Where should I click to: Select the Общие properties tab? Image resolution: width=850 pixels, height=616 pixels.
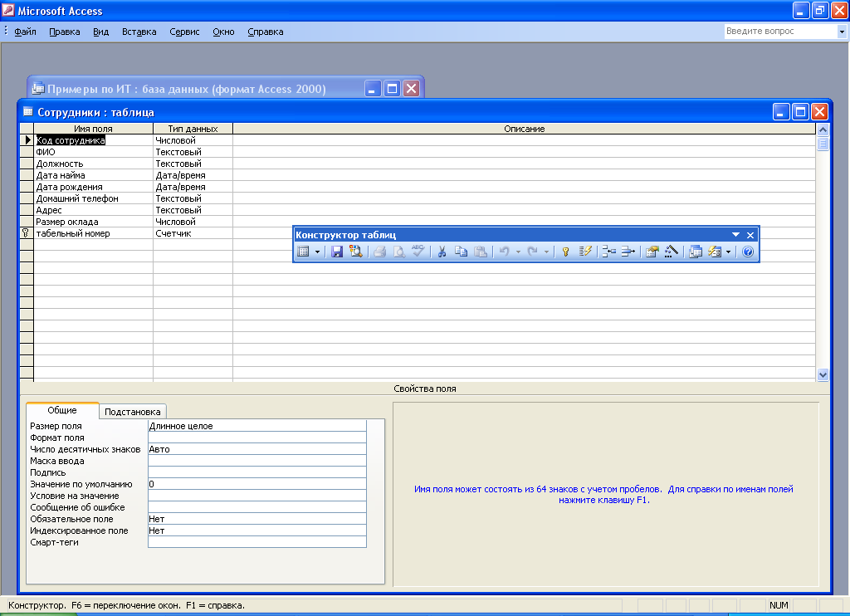[62, 410]
